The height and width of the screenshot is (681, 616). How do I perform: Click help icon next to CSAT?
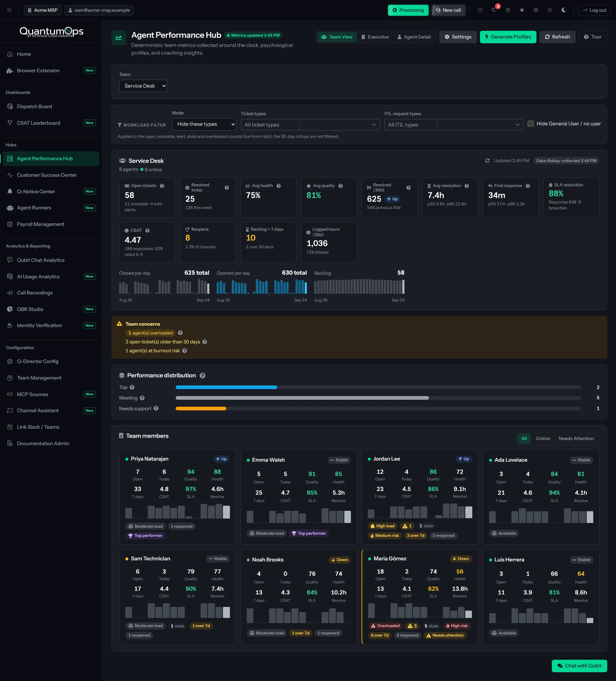148,231
